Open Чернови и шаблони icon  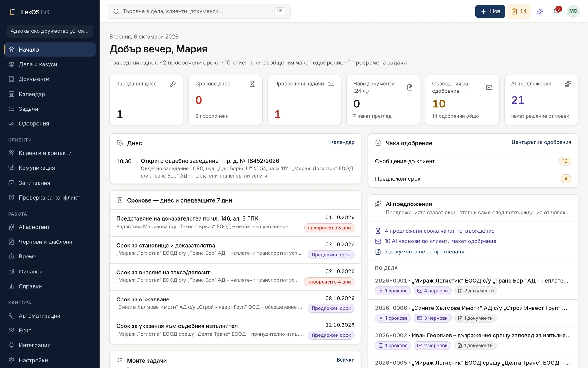11,242
